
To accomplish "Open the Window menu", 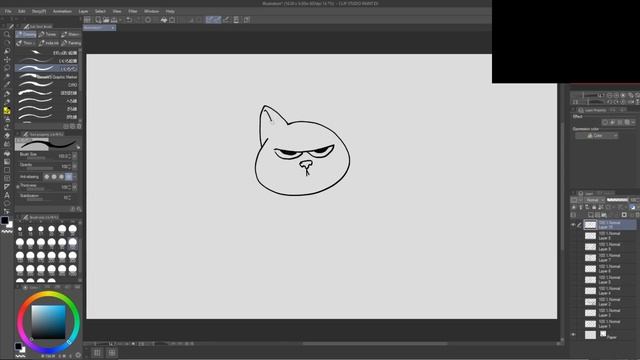I will (x=151, y=11).
